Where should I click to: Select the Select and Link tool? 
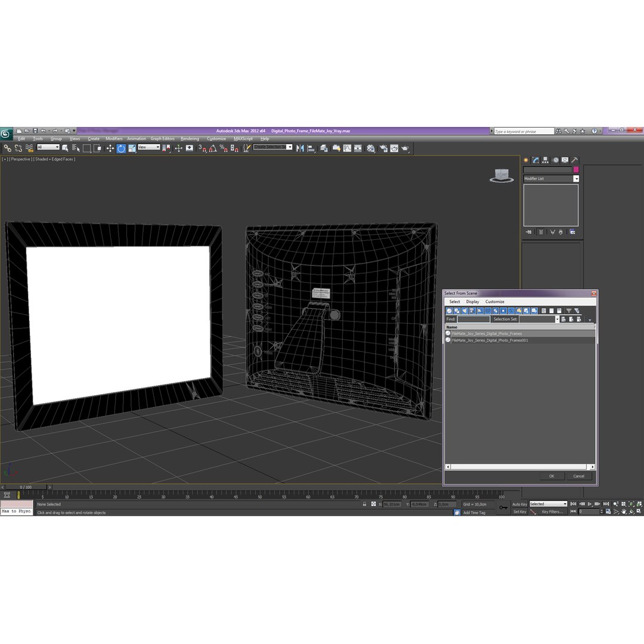tap(7, 148)
